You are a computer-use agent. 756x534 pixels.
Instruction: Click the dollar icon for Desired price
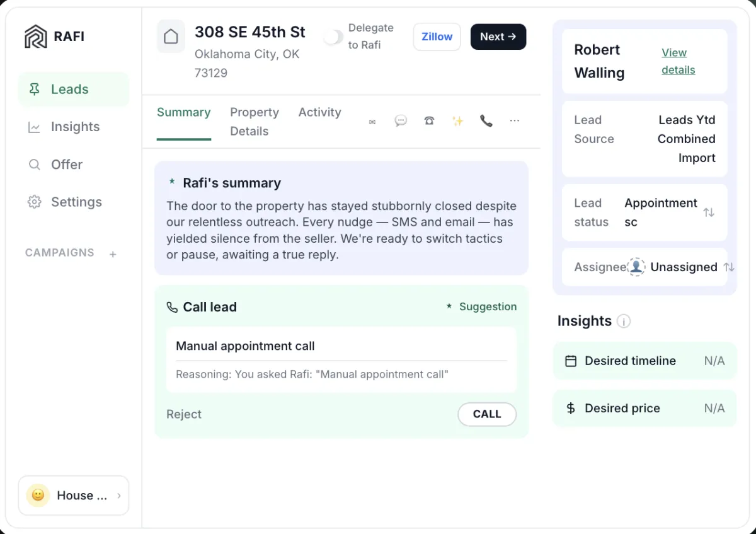(571, 409)
